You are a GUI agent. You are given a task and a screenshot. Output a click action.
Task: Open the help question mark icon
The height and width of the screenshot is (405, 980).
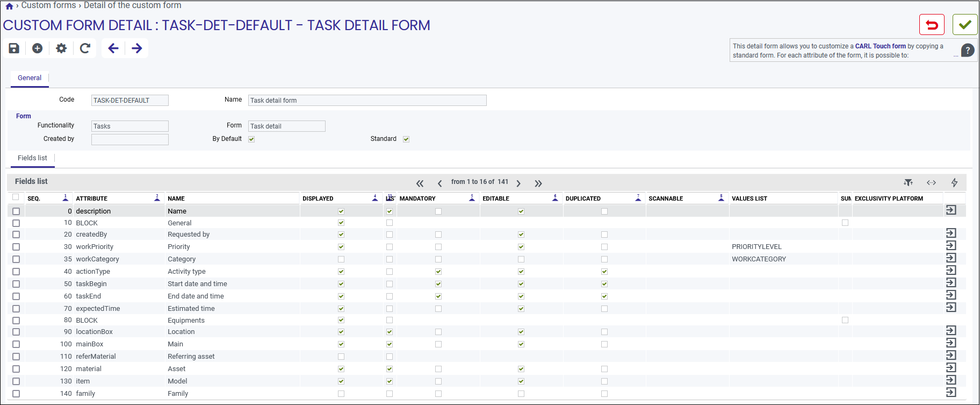click(968, 51)
